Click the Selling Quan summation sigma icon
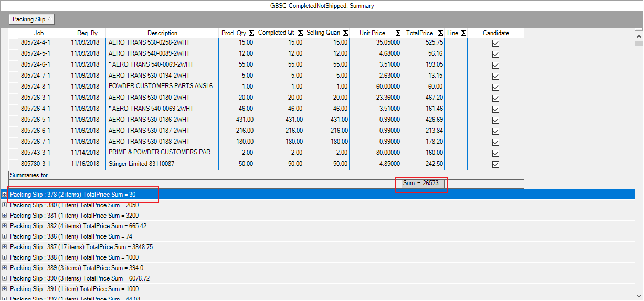 coord(345,33)
